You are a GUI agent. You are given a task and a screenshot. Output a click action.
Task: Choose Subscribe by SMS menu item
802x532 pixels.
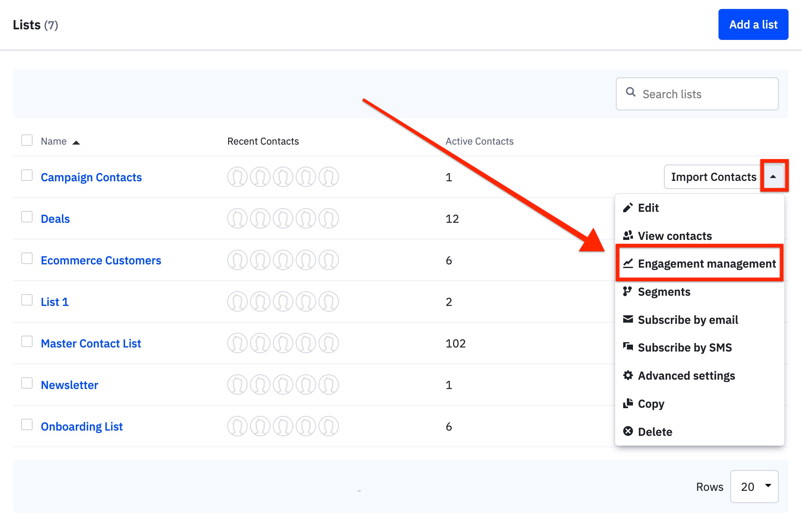point(684,347)
